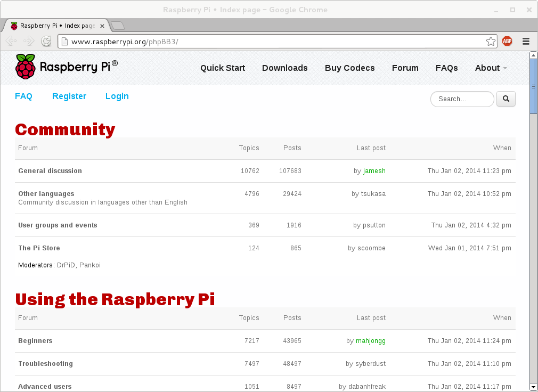Open the Adblock Plus extension icon
538x392 pixels.
coord(507,42)
